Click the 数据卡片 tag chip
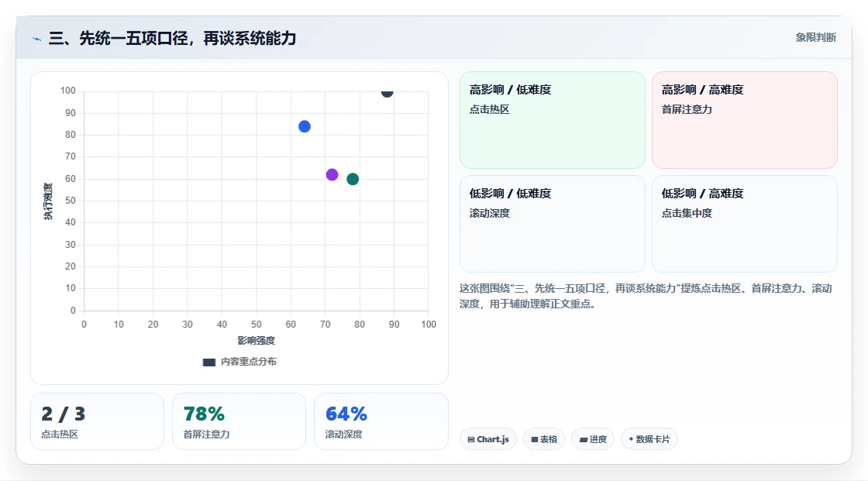 (649, 439)
